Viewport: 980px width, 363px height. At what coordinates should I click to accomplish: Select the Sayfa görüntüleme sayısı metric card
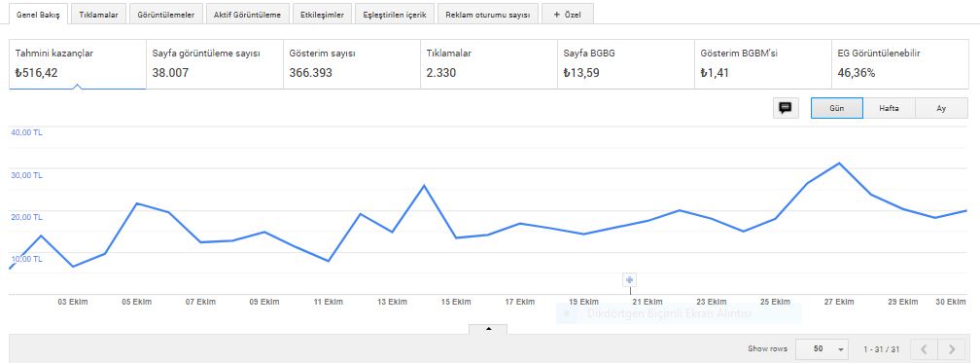215,64
